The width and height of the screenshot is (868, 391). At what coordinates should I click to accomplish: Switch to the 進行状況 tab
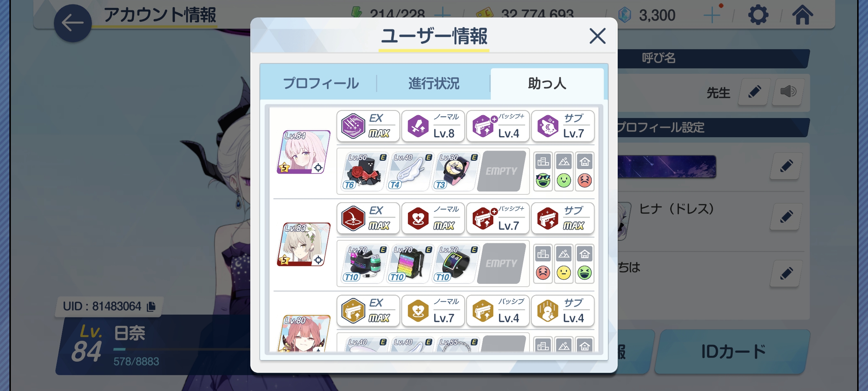click(434, 84)
